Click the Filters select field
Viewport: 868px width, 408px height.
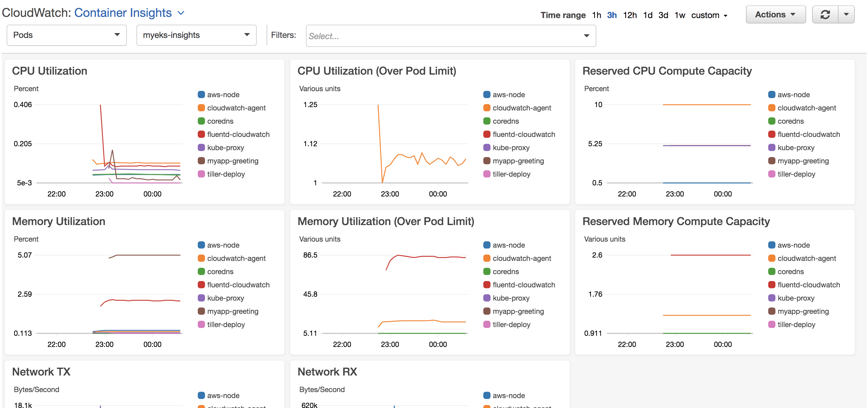click(x=451, y=36)
